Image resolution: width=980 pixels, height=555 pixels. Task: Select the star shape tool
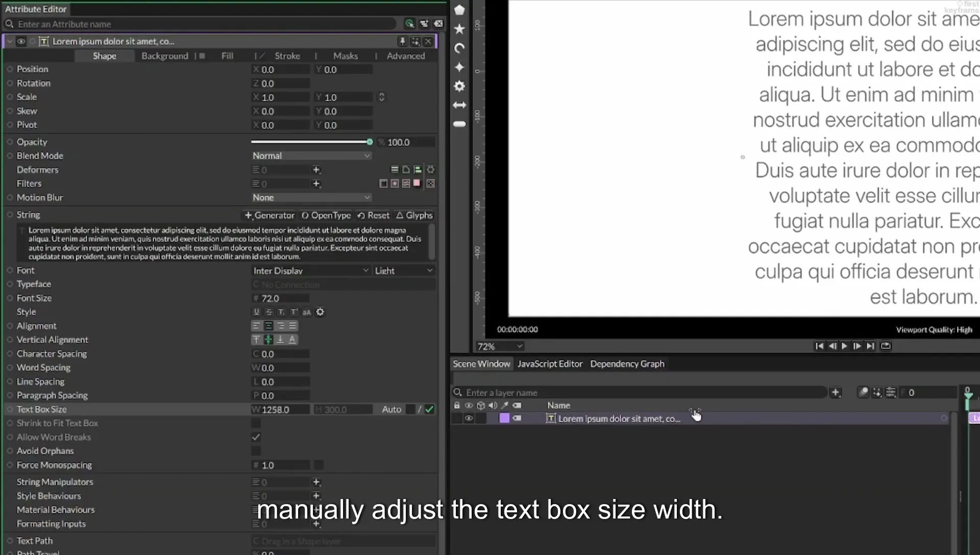(x=459, y=29)
